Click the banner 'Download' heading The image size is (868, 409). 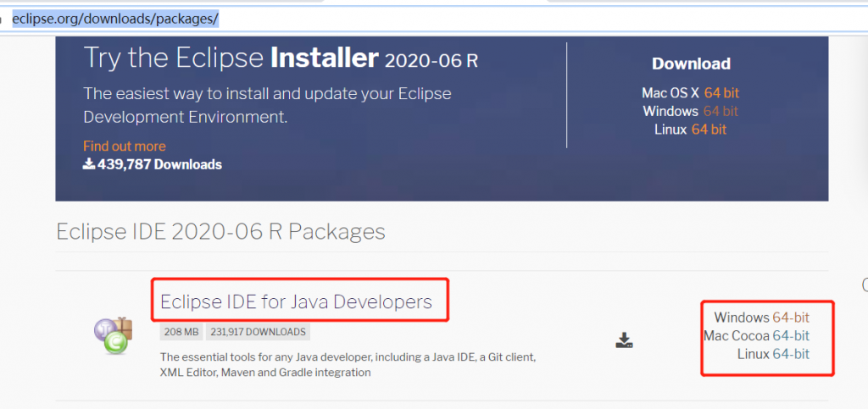[x=691, y=64]
